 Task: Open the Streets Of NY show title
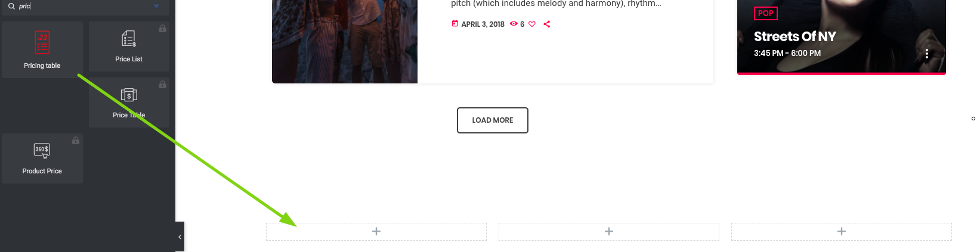(x=794, y=36)
